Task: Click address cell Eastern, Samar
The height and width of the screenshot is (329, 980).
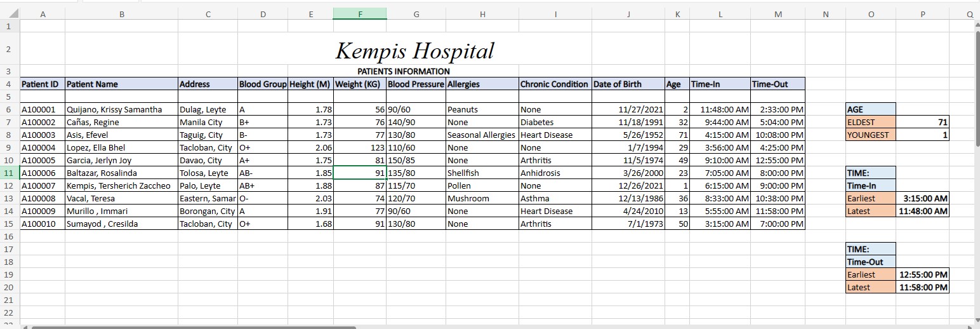Action: click(x=208, y=198)
